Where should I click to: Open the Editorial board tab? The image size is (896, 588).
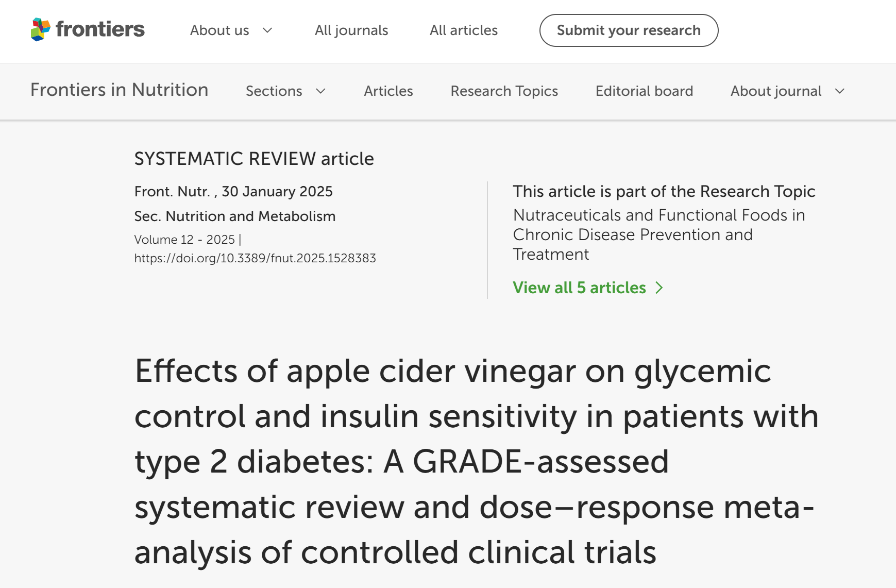click(x=644, y=91)
